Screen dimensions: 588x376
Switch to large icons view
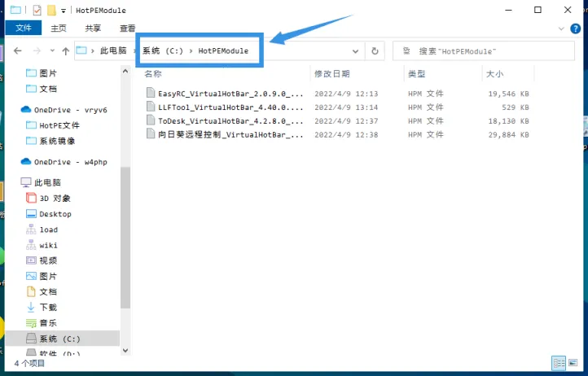(x=573, y=363)
